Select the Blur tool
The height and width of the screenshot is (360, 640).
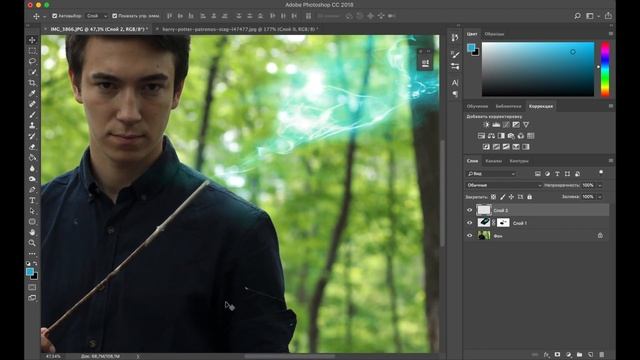tap(32, 168)
